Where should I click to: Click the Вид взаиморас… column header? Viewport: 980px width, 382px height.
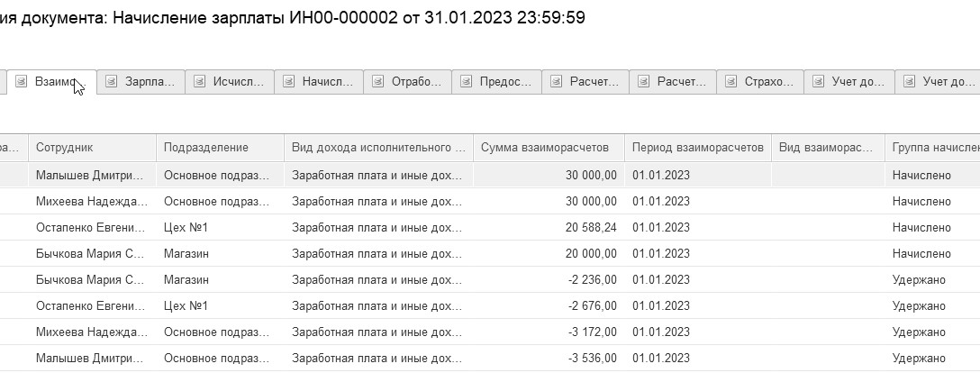826,148
